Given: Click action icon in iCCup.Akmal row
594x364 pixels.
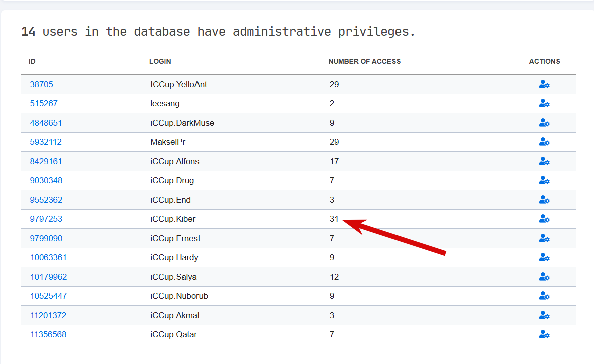Looking at the screenshot, I should tap(544, 315).
